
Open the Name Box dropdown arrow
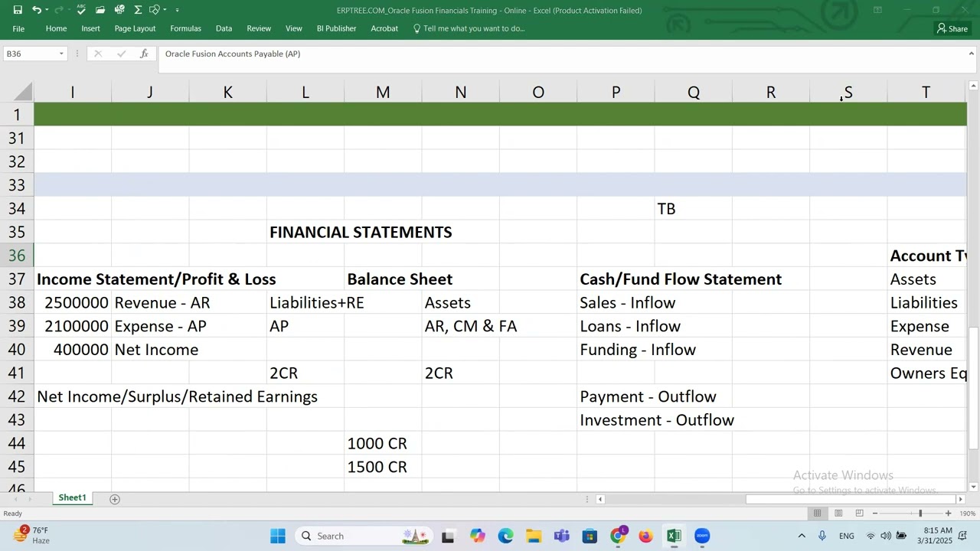tap(61, 54)
